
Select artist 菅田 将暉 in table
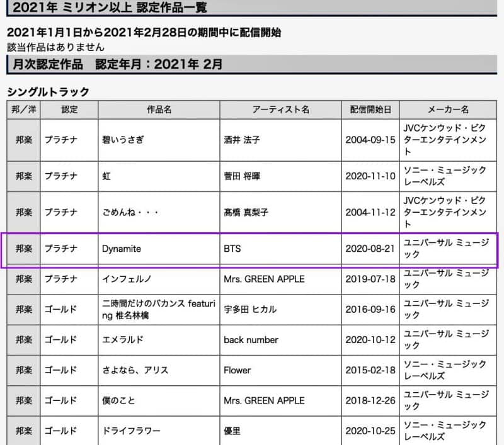pos(242,176)
